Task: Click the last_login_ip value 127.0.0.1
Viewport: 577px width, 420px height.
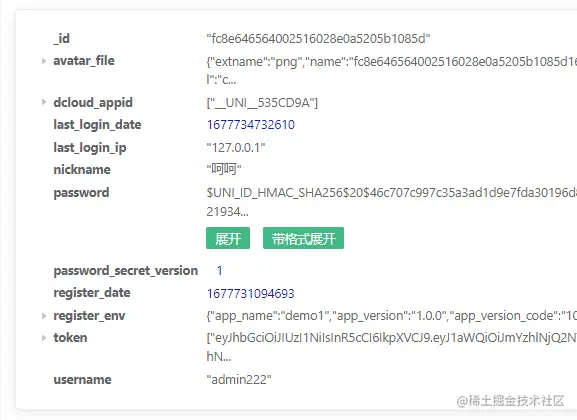Action: [236, 148]
